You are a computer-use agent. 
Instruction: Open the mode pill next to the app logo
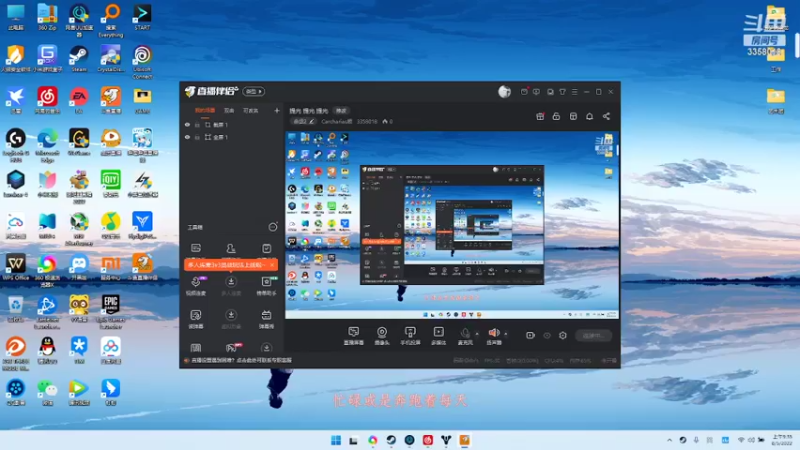[x=254, y=91]
